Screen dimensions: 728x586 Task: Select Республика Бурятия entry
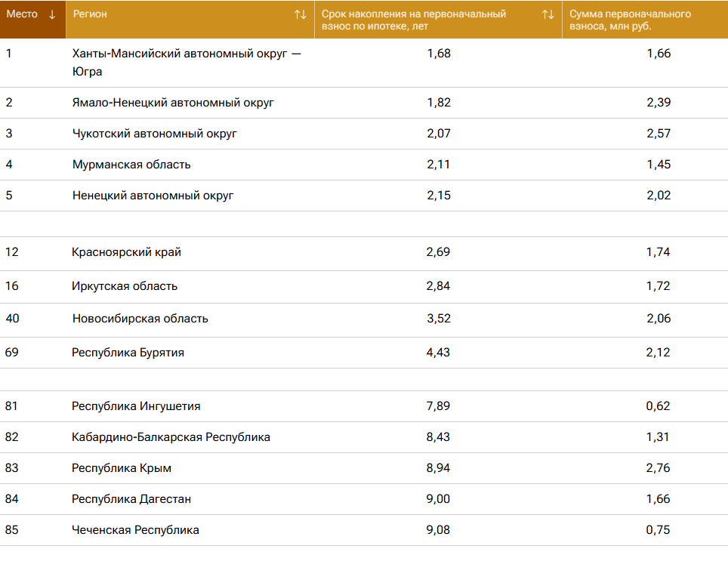128,353
